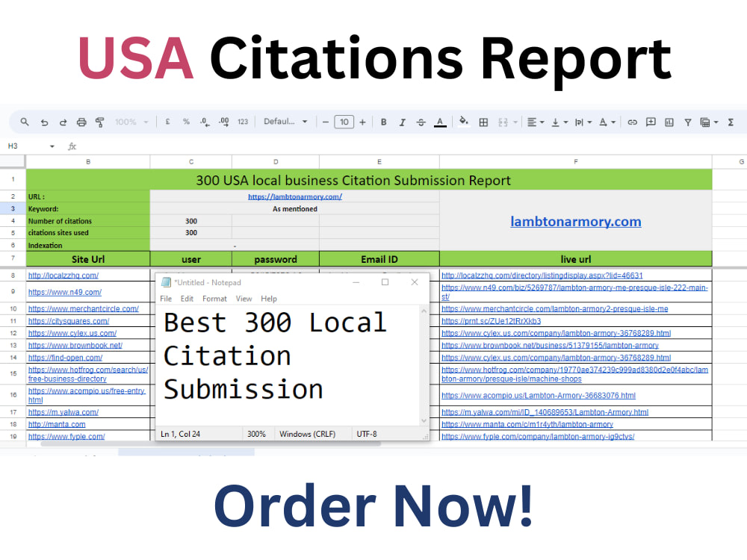Open Notepad File menu

pyautogui.click(x=166, y=299)
